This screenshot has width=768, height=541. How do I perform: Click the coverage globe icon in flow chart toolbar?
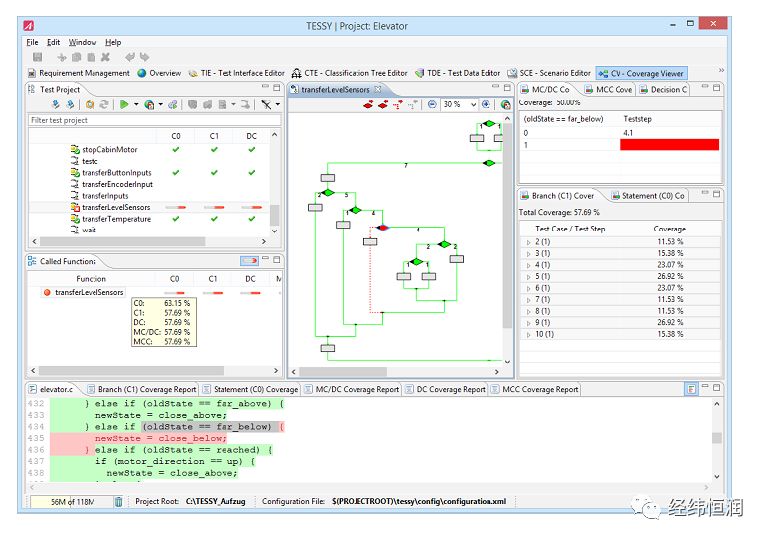(x=505, y=104)
